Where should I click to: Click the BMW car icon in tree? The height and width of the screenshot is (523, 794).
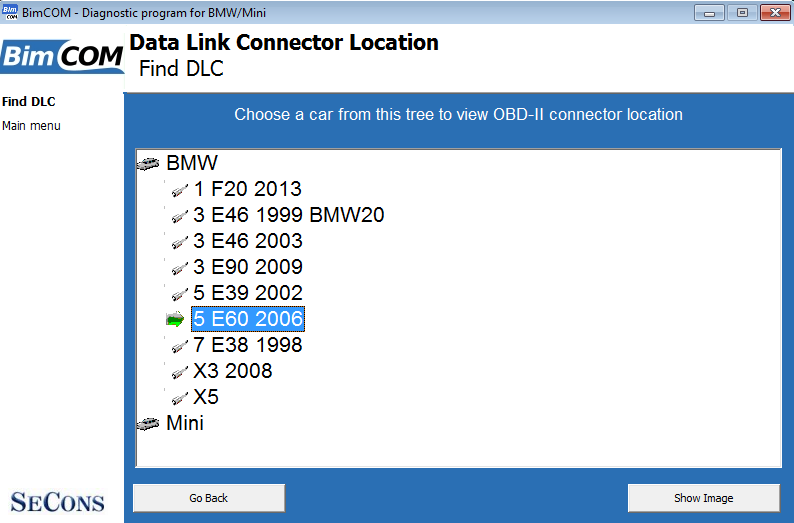[x=148, y=164]
